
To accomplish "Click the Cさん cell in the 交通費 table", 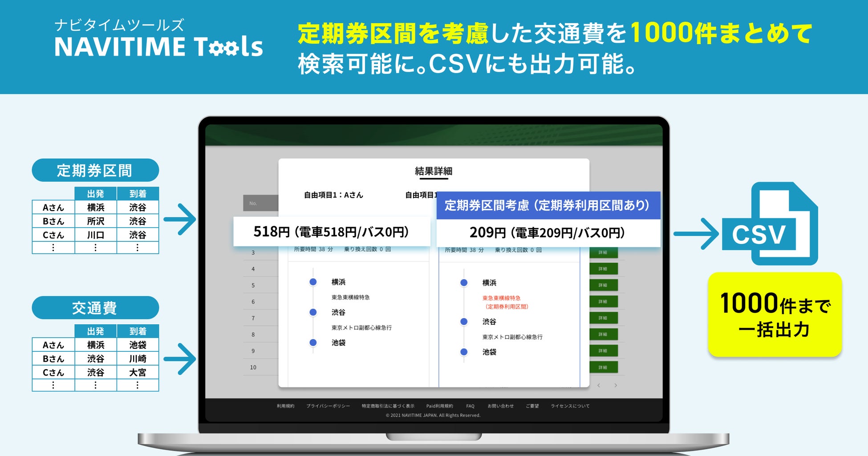I will pyautogui.click(x=53, y=372).
